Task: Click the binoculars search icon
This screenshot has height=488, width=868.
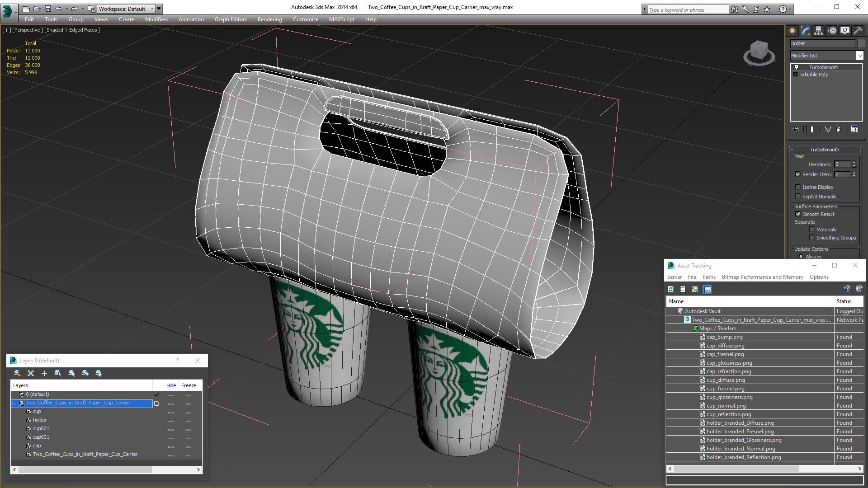Action: (x=735, y=9)
